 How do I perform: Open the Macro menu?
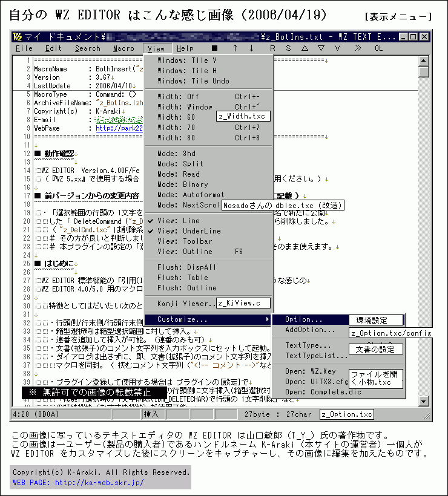click(124, 48)
